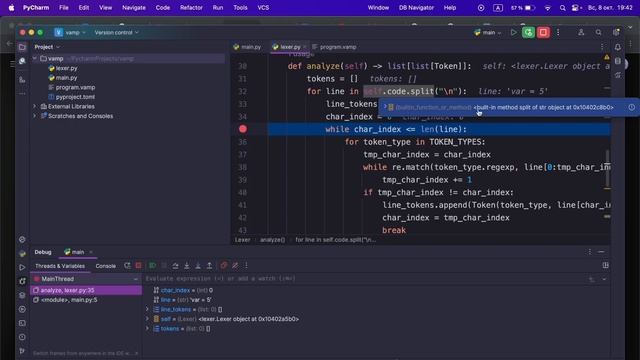Open Notifications bell icon
Screen dimensions: 640x360
click(x=618, y=47)
